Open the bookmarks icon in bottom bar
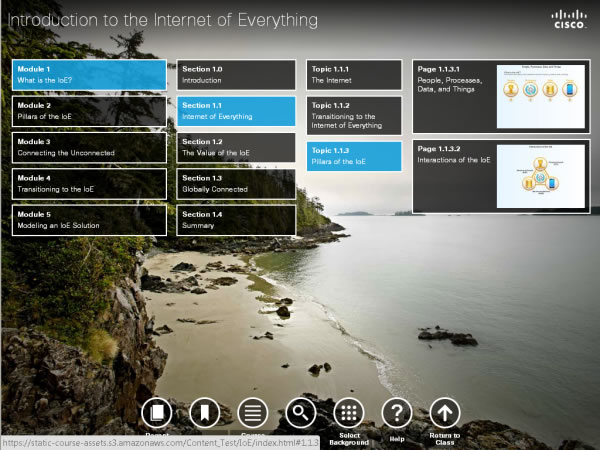 (x=204, y=412)
